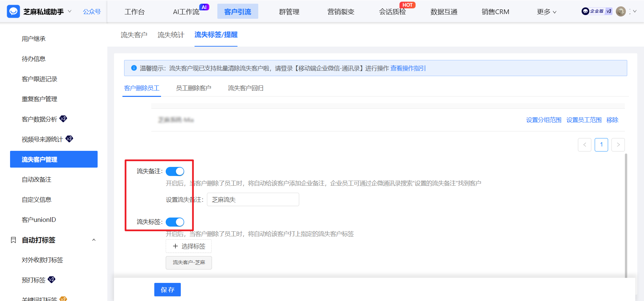
Task: Open 自动改备注 in sidebar
Action: [x=37, y=180]
